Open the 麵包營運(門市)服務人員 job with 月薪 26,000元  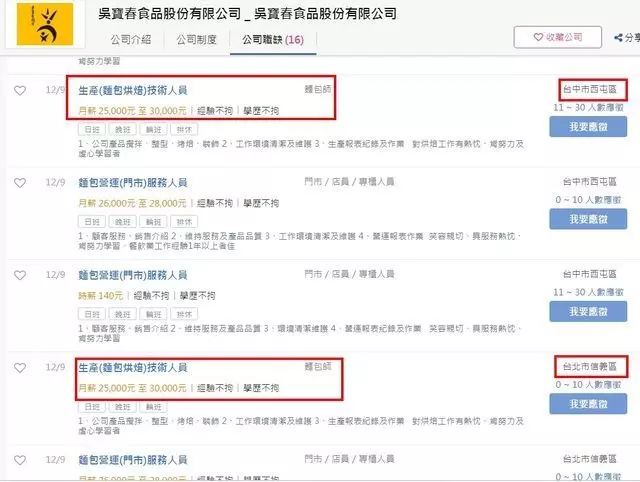[x=133, y=182]
